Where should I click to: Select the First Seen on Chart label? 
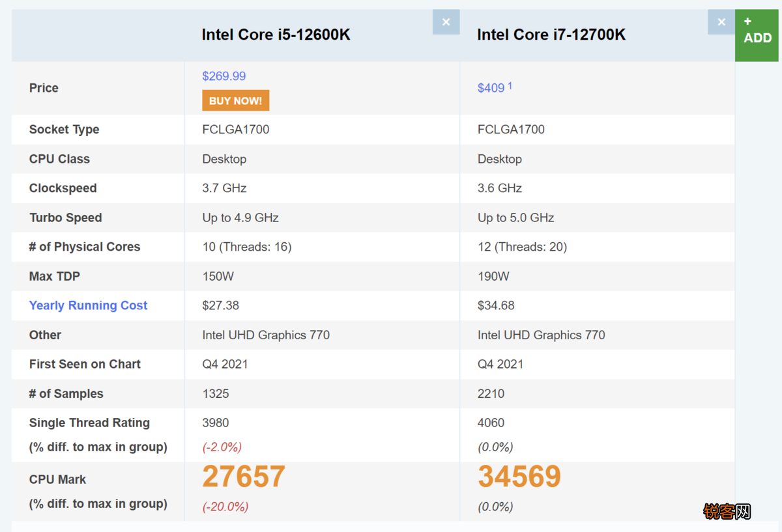point(85,364)
